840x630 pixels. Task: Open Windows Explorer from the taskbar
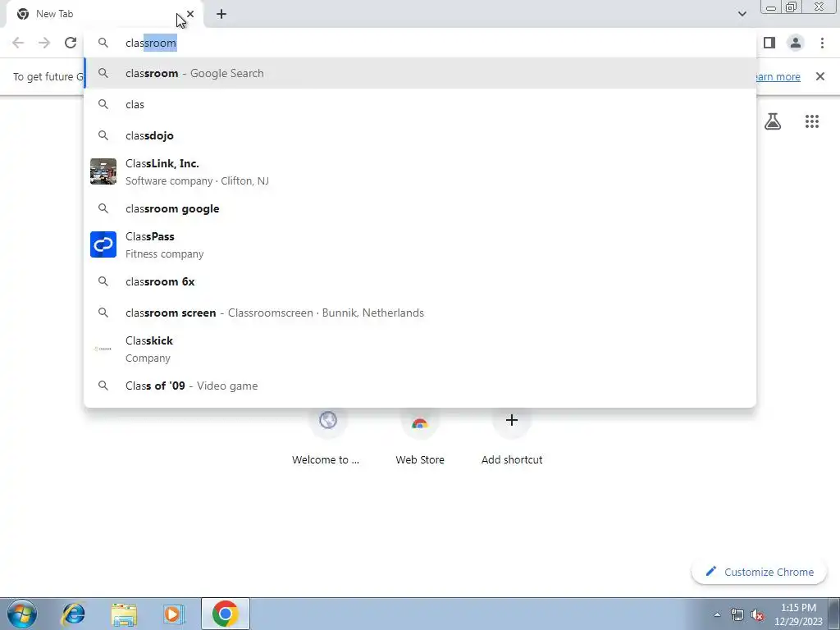point(124,614)
